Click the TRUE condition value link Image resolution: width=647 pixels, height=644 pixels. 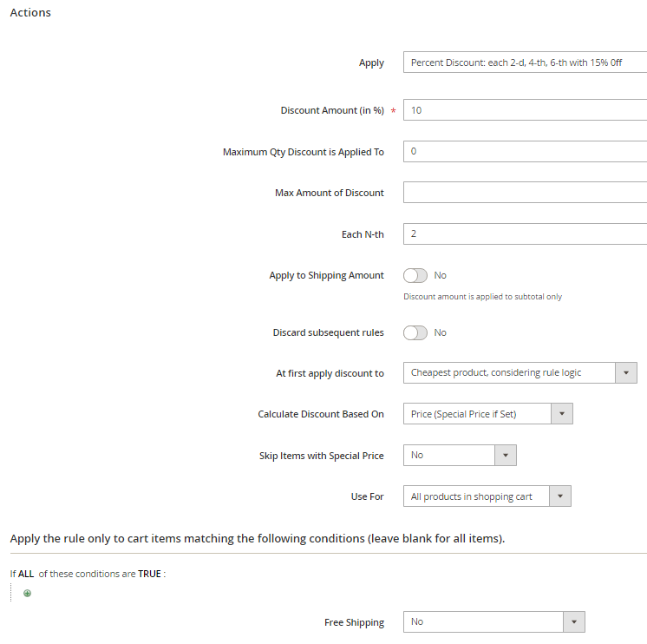coord(149,574)
